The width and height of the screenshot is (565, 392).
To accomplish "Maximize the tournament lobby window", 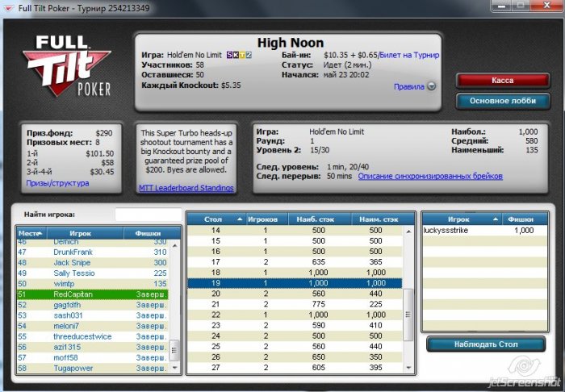I will pos(521,5).
